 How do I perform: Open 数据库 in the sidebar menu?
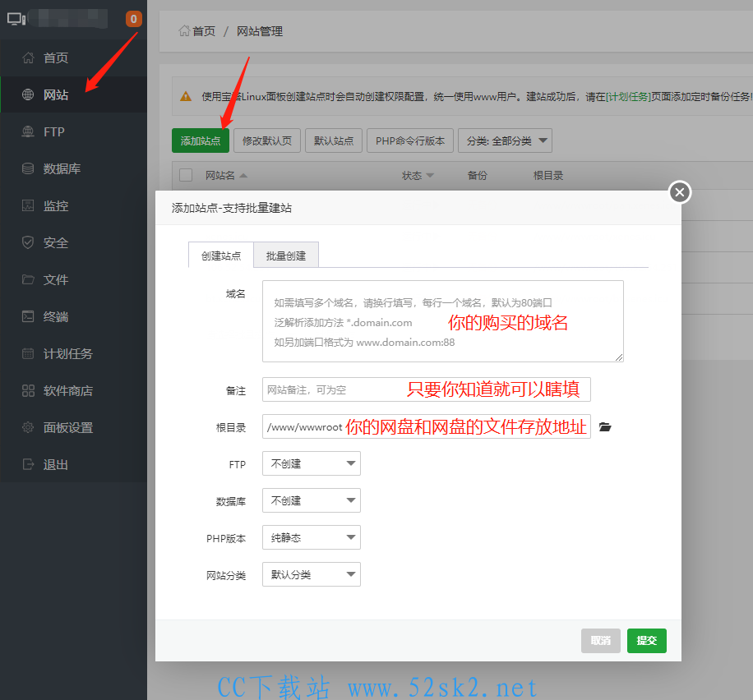tap(73, 168)
